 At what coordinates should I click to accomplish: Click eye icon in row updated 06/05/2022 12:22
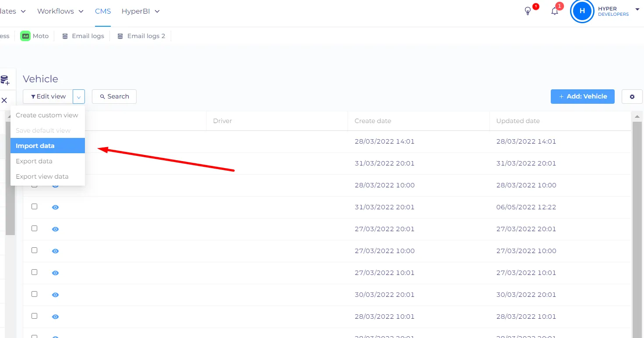(55, 207)
